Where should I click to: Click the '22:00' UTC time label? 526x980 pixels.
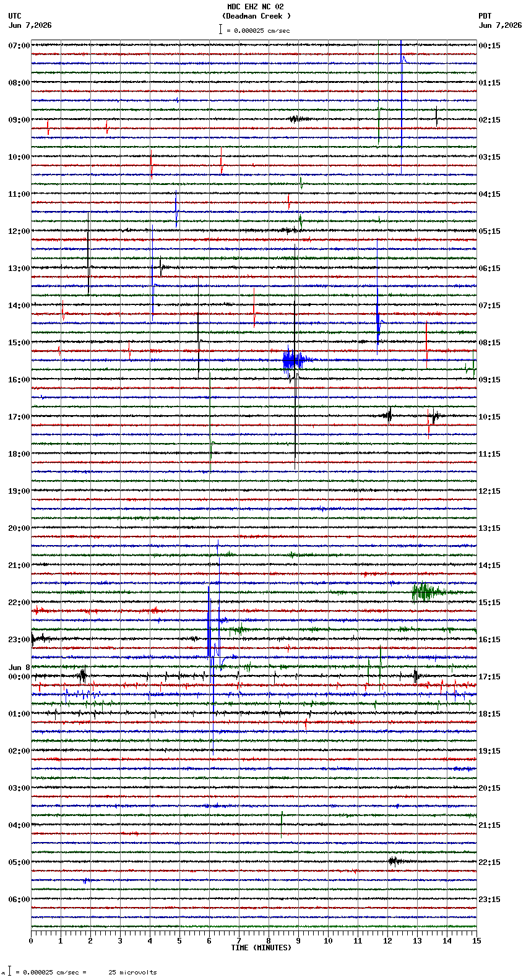(19, 603)
